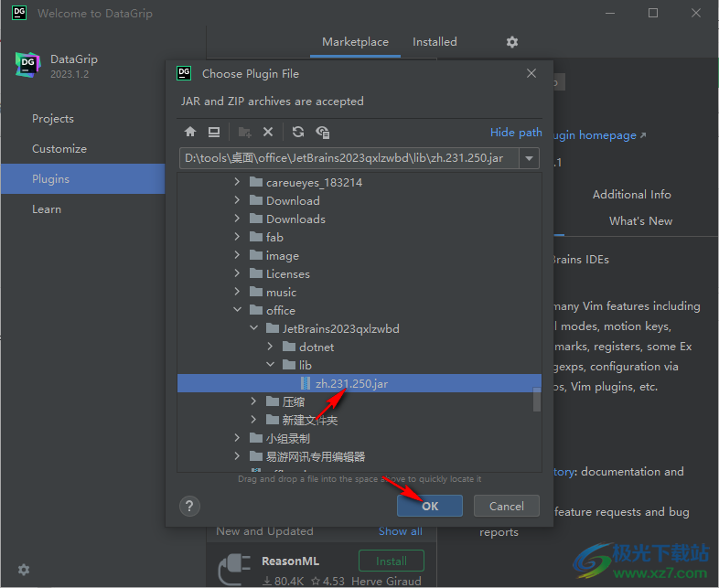Expand the fab folder

click(x=237, y=237)
